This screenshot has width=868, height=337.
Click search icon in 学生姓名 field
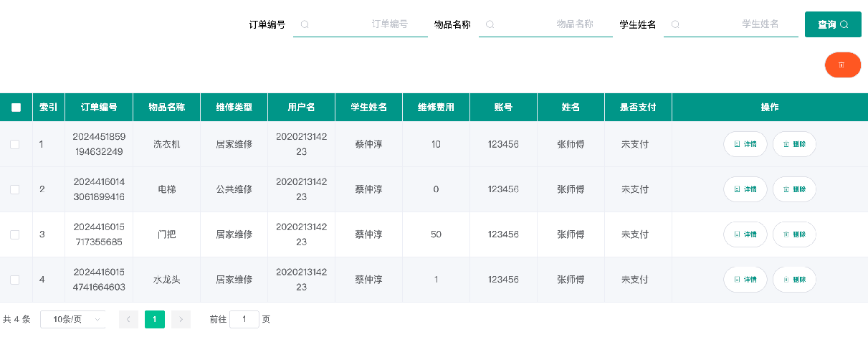pyautogui.click(x=675, y=24)
